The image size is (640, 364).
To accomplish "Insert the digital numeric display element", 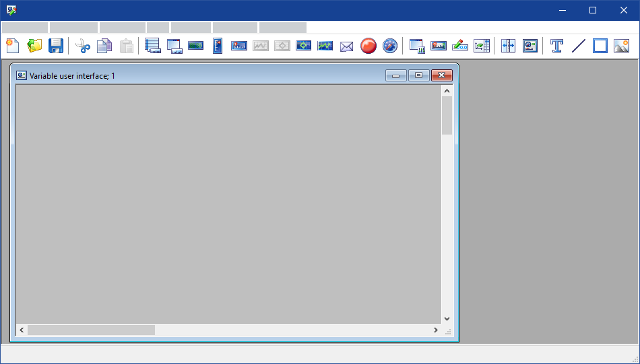I will click(x=196, y=46).
